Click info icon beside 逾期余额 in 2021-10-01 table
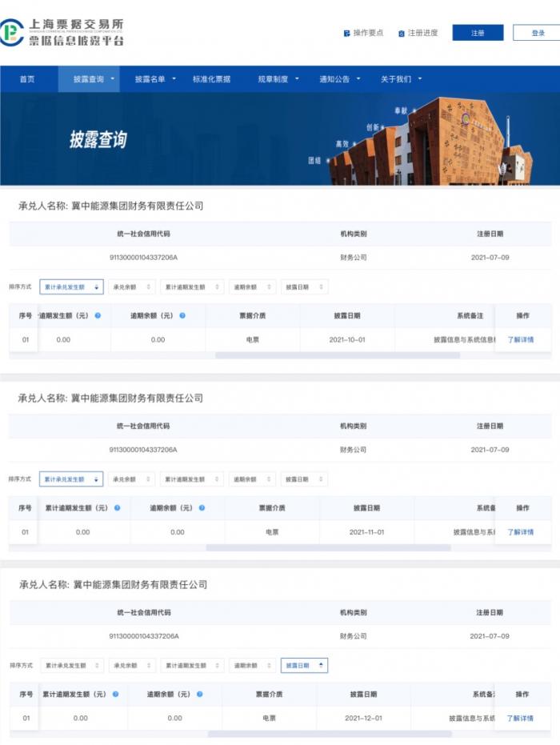 182,315
